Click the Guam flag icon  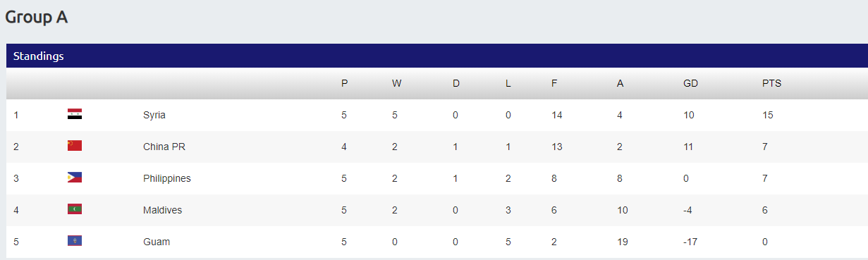75,241
